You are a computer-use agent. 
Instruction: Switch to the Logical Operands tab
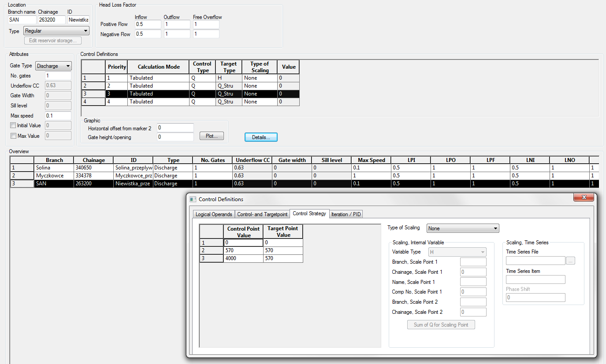point(214,214)
